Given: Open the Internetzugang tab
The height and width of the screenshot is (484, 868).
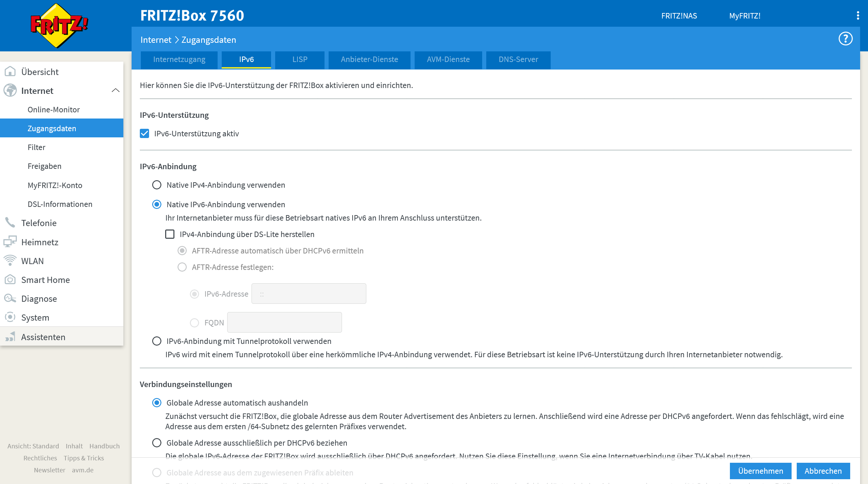Looking at the screenshot, I should pyautogui.click(x=179, y=60).
